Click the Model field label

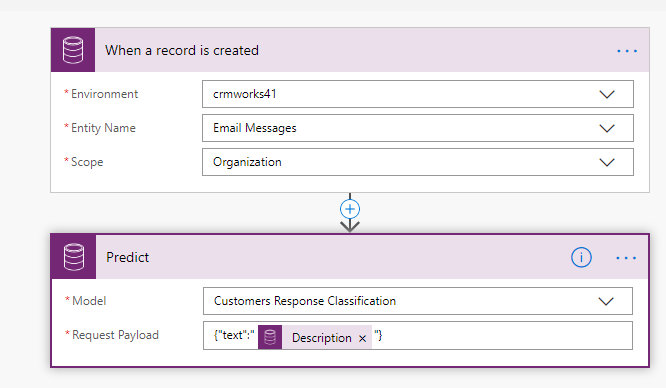(89, 301)
